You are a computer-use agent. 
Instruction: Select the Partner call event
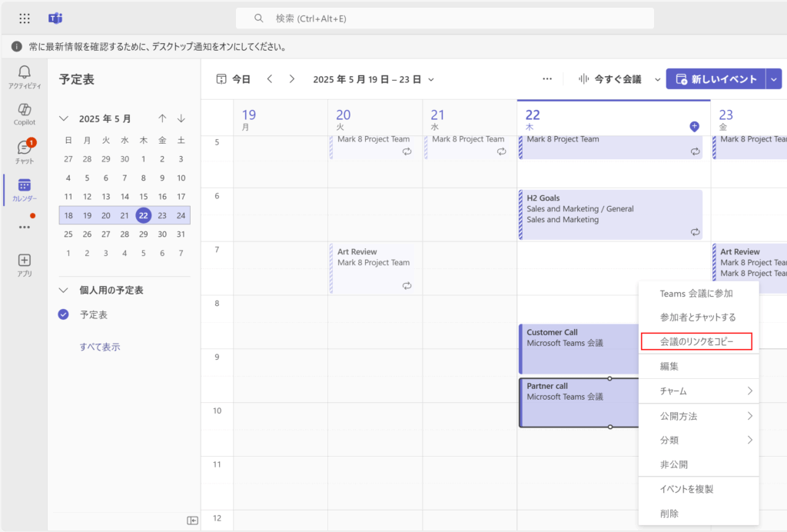coord(579,403)
